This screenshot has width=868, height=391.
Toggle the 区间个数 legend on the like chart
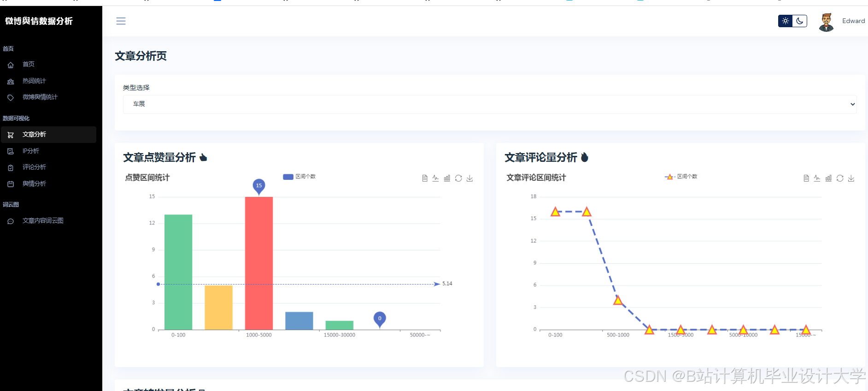point(299,177)
